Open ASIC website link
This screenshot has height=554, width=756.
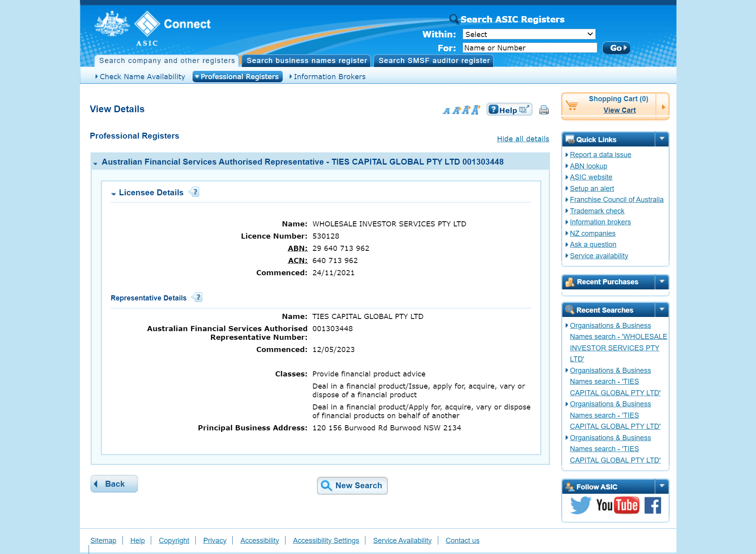point(591,177)
